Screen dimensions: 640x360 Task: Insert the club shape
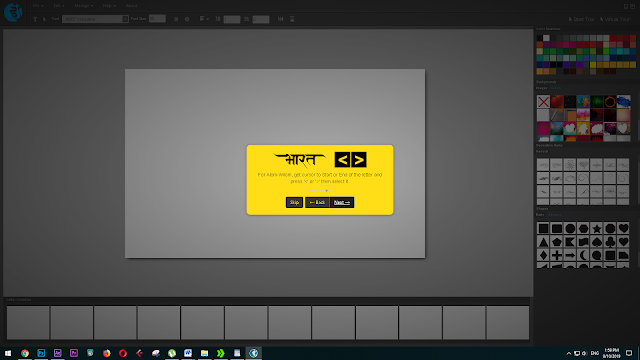[x=610, y=242]
